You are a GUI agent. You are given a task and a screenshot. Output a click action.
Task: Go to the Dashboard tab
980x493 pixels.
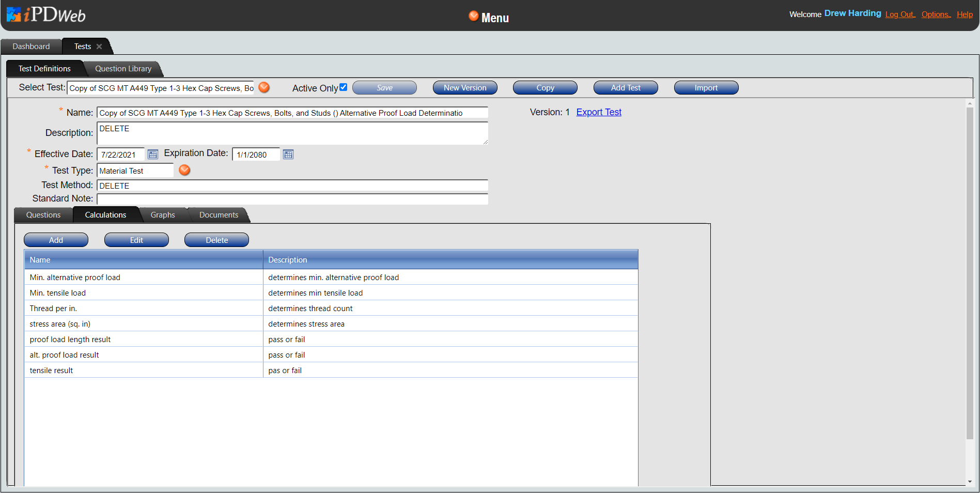tap(31, 47)
